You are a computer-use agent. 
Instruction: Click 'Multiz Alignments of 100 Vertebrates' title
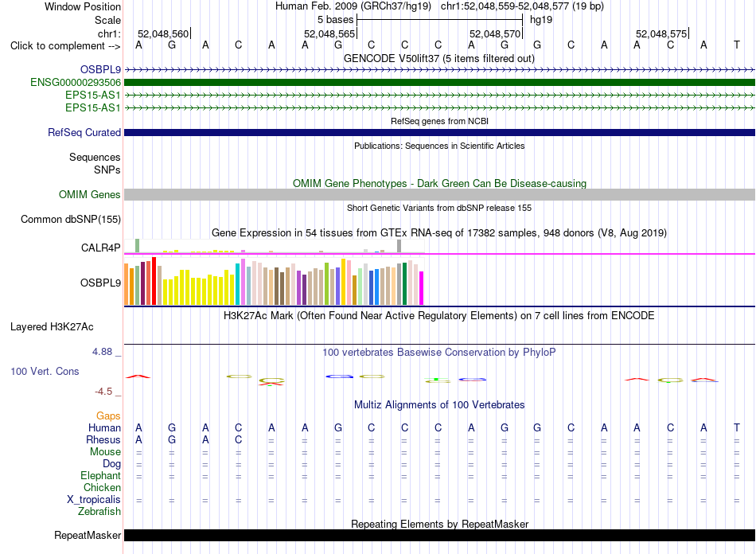point(439,404)
